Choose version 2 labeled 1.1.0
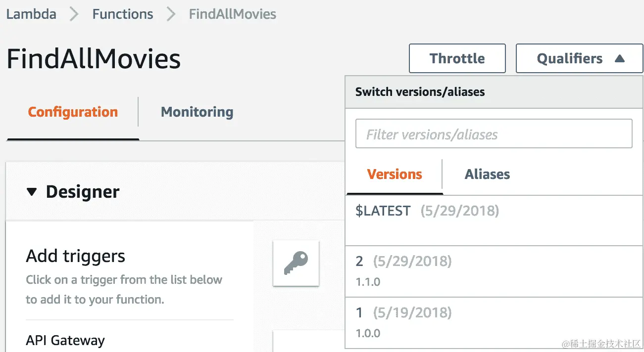This screenshot has height=352, width=644. pos(494,271)
